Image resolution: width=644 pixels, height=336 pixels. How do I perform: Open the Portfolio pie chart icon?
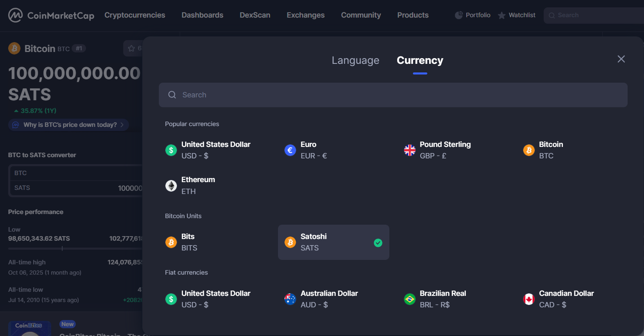459,15
